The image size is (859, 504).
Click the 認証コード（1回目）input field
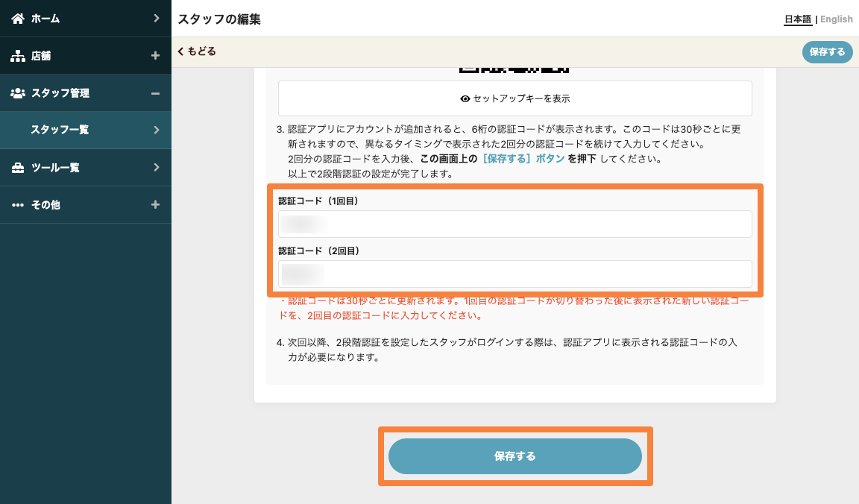(x=515, y=224)
